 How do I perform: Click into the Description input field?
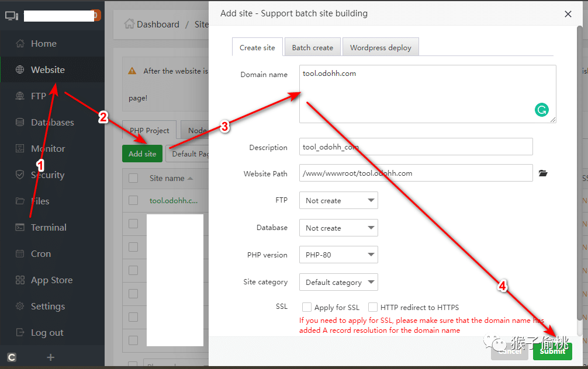[416, 147]
